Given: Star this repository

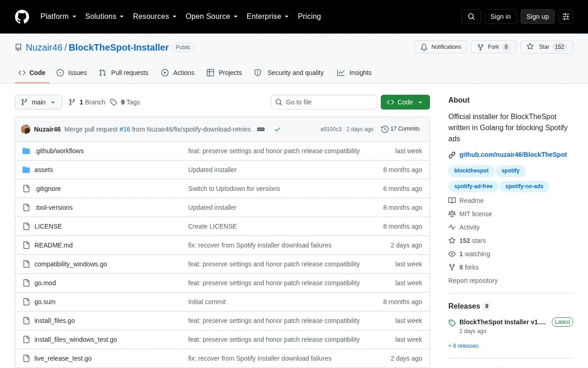Looking at the screenshot, I should pos(547,47).
